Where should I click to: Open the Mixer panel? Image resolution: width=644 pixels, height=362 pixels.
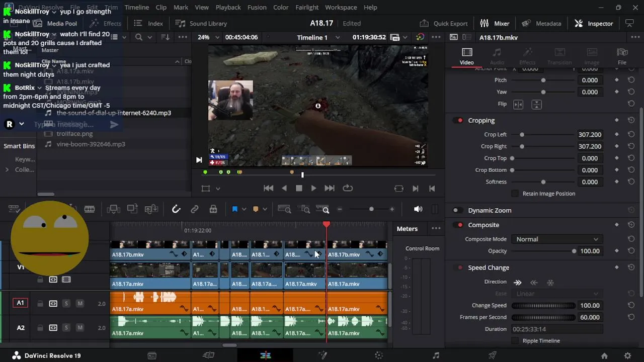tap(495, 23)
